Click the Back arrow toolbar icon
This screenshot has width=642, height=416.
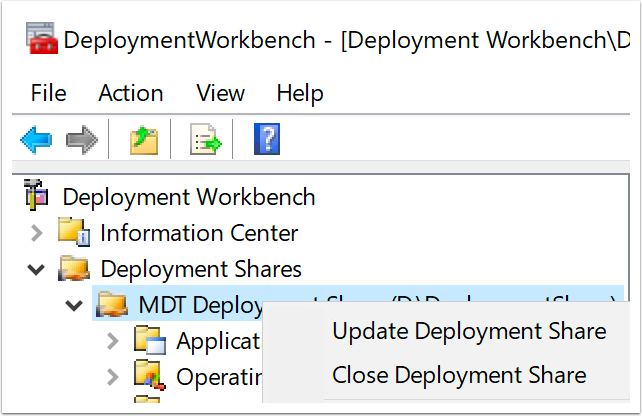36,141
